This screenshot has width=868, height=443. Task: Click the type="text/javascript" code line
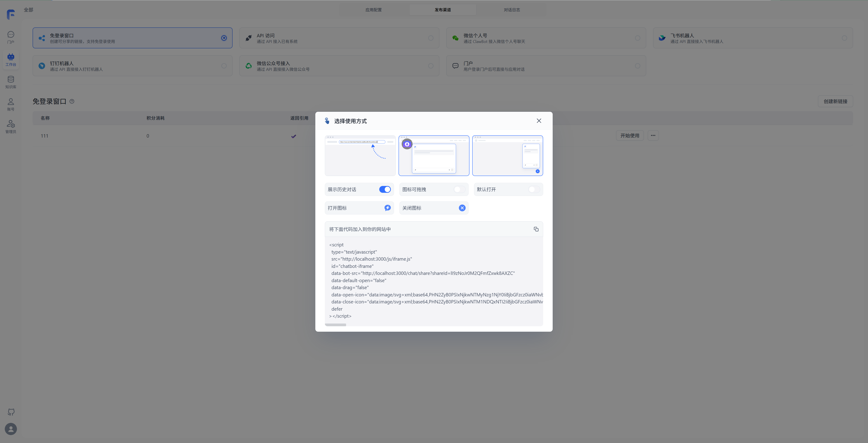coord(354,252)
